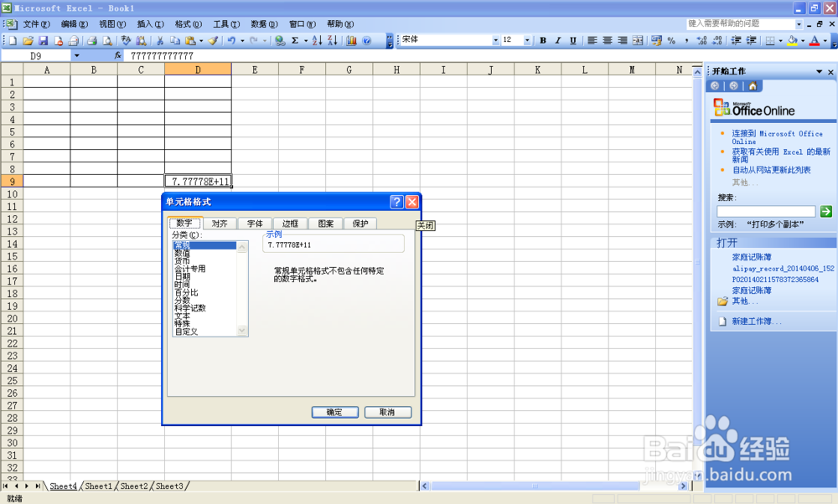The width and height of the screenshot is (838, 504).
Task: Toggle italic formatting
Action: pos(558,40)
